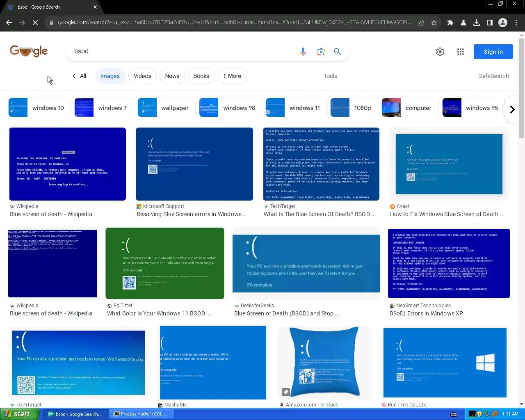Open Chrome three-dot menu
This screenshot has height=420, width=525.
[x=516, y=23]
